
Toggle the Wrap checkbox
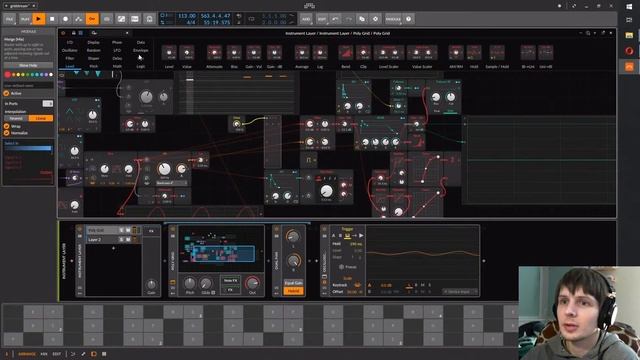pyautogui.click(x=6, y=127)
